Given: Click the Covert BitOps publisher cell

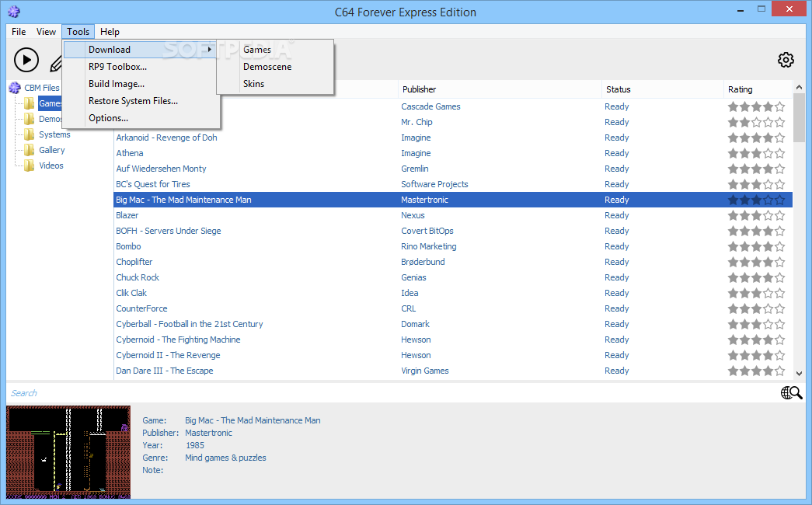Looking at the screenshot, I should coord(427,231).
